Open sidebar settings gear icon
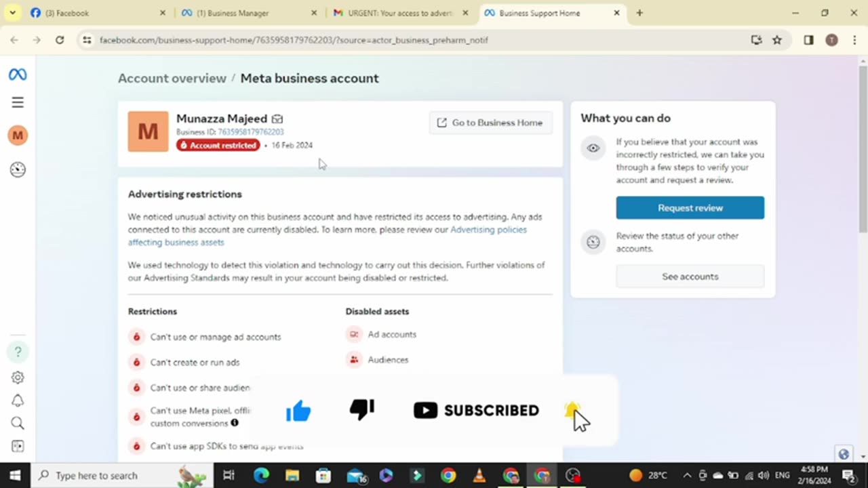The width and height of the screenshot is (868, 488). click(18, 378)
